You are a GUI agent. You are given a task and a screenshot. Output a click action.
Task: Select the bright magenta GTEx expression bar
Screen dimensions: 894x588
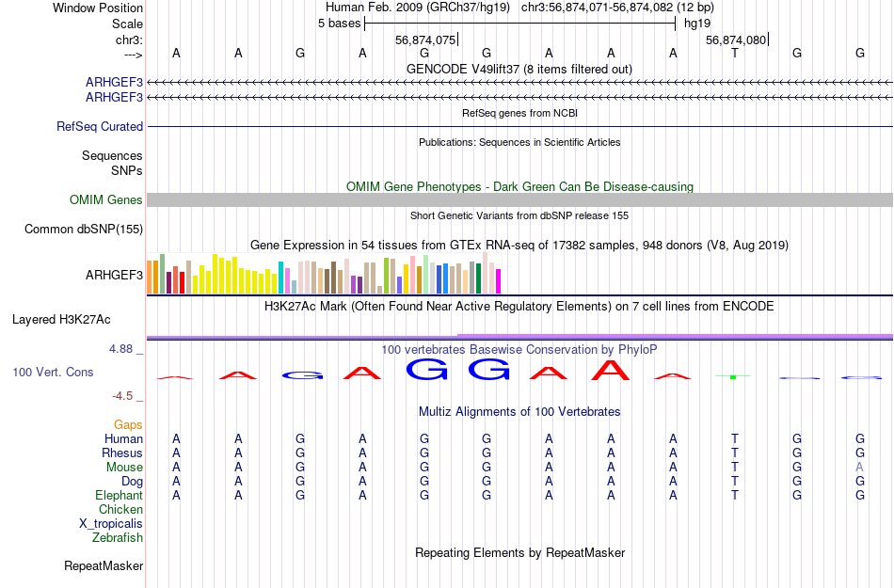(x=499, y=281)
